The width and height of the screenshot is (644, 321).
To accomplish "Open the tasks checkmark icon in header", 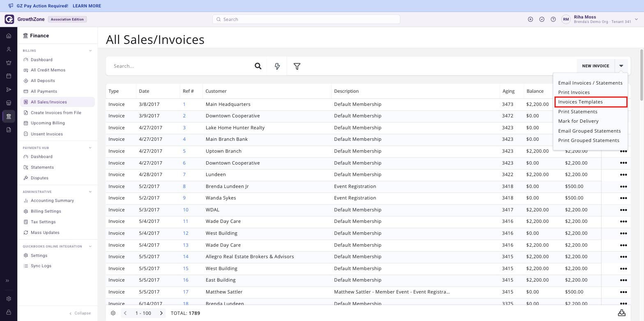I will click(542, 19).
